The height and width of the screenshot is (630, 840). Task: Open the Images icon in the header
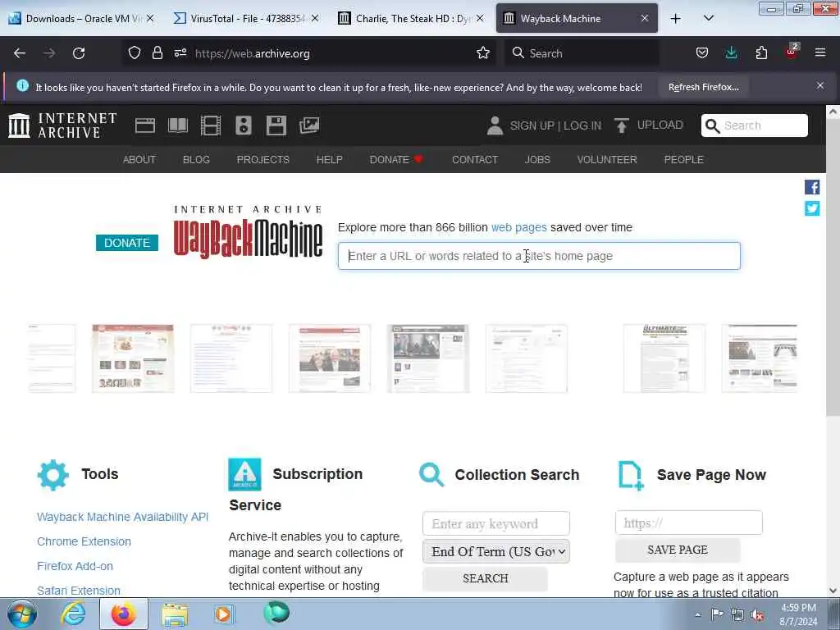tap(309, 126)
